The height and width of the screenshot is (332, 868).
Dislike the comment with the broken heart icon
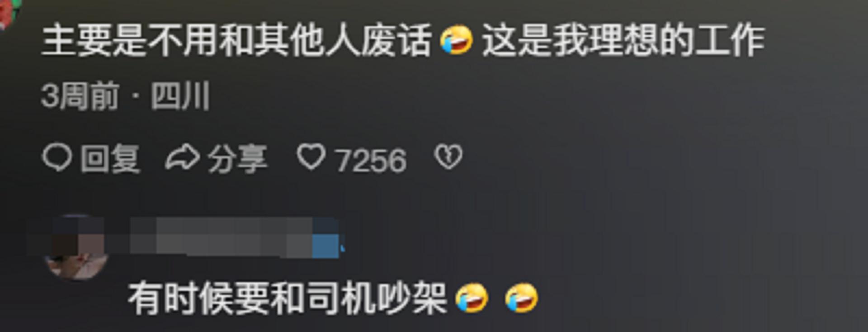tap(448, 157)
